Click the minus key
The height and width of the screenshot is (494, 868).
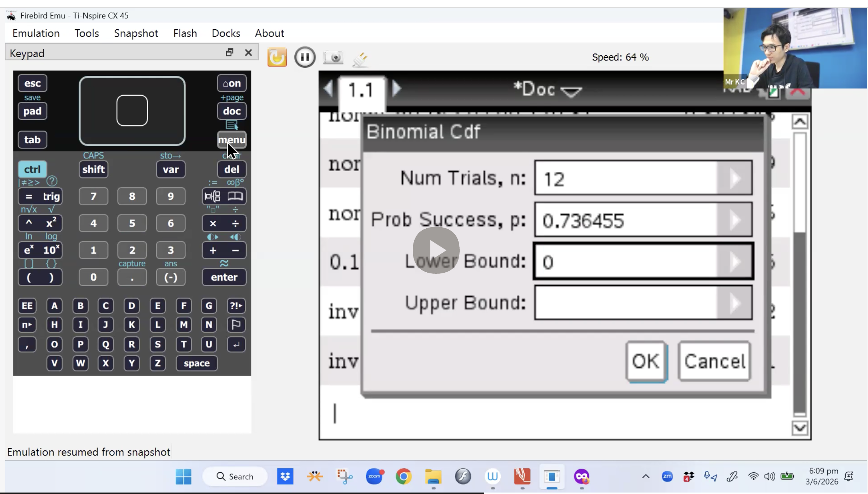[x=235, y=250]
